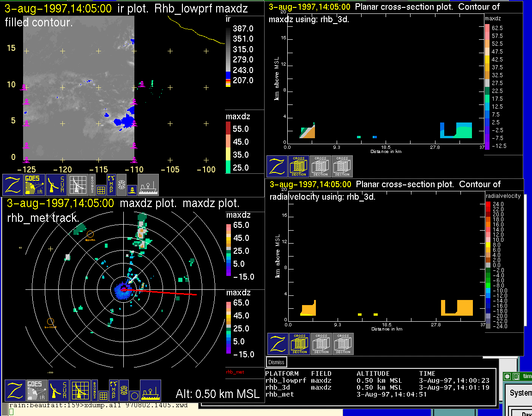Enable the third gray CROSS SECTION in the radialvelocity window

point(343,344)
